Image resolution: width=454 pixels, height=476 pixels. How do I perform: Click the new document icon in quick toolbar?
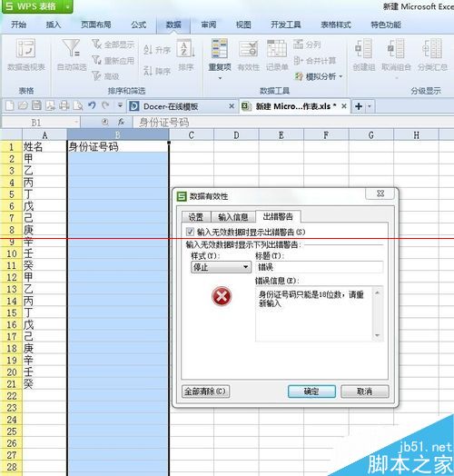10,106
